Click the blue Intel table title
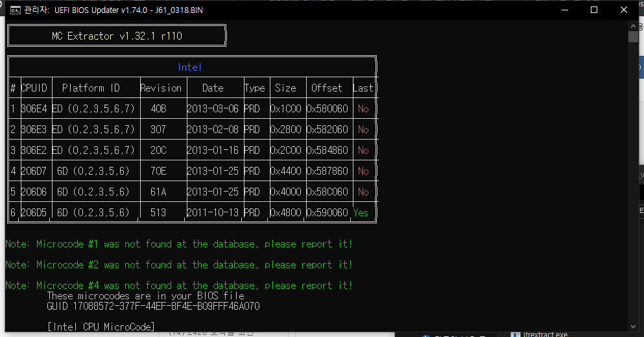Screen dimensions: 644x337 pyautogui.click(x=189, y=67)
